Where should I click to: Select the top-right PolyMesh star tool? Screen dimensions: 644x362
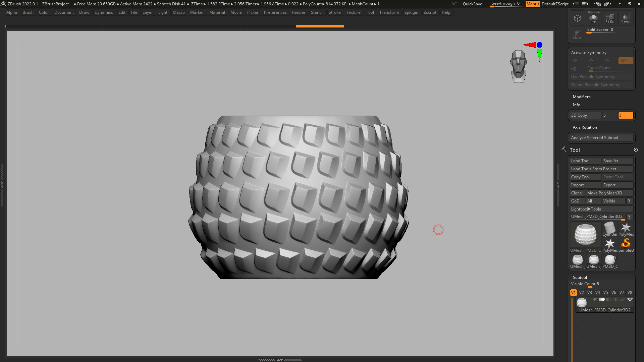[626, 229]
